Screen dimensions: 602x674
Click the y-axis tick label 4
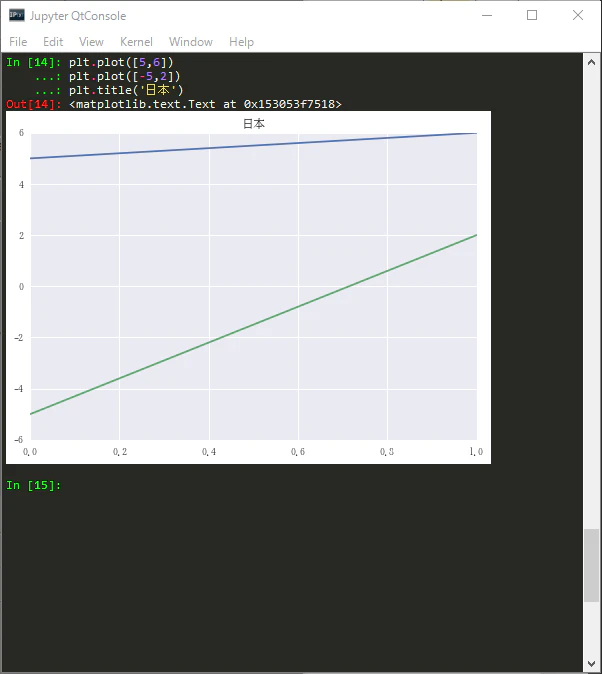(x=22, y=184)
